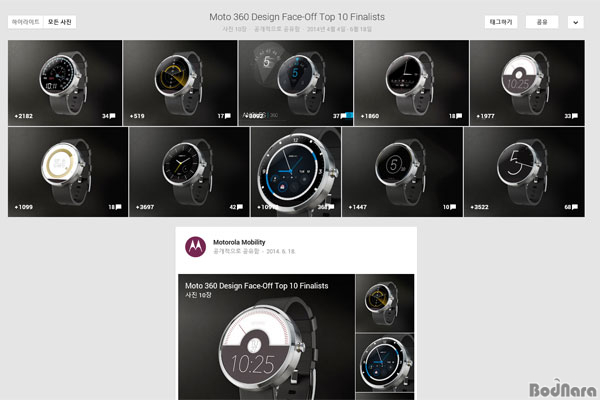The height and width of the screenshot is (400, 600).
Task: Open the comment icon showing 37
Action: [343, 116]
